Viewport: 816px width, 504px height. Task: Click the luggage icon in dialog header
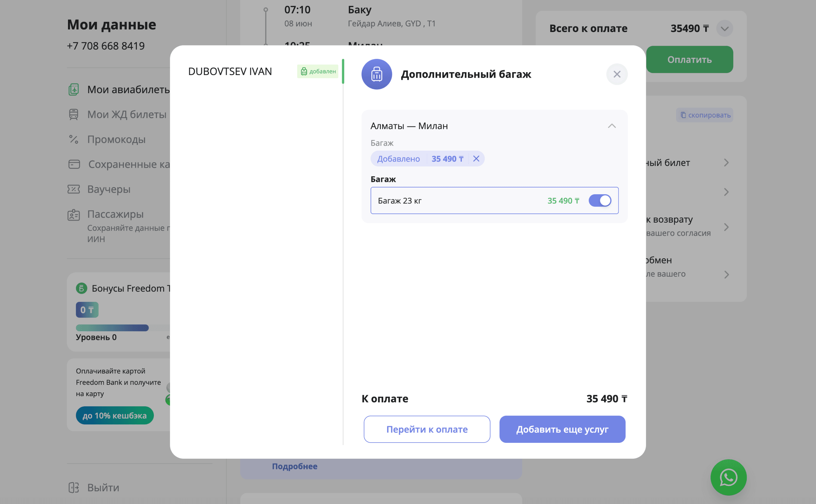point(377,74)
